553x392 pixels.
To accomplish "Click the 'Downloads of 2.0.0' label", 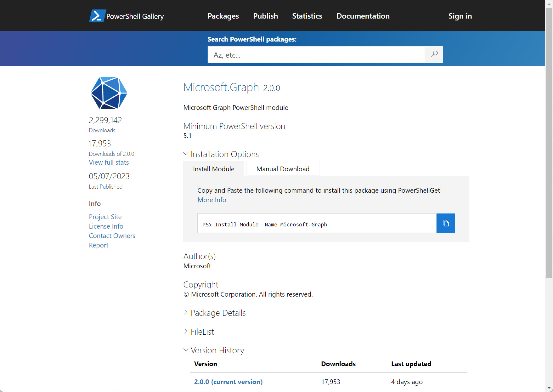I will tap(111, 154).
